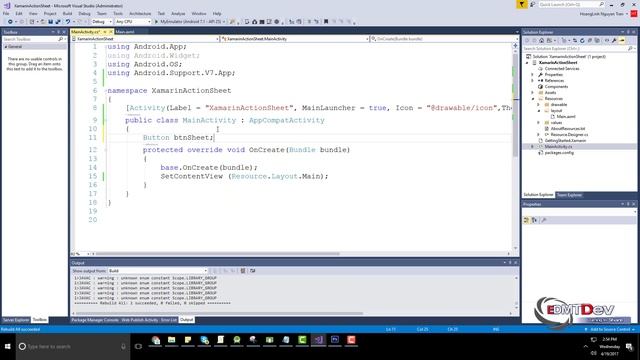Open the Package Manager Console tab
This screenshot has width=640, height=360.
(x=95, y=320)
